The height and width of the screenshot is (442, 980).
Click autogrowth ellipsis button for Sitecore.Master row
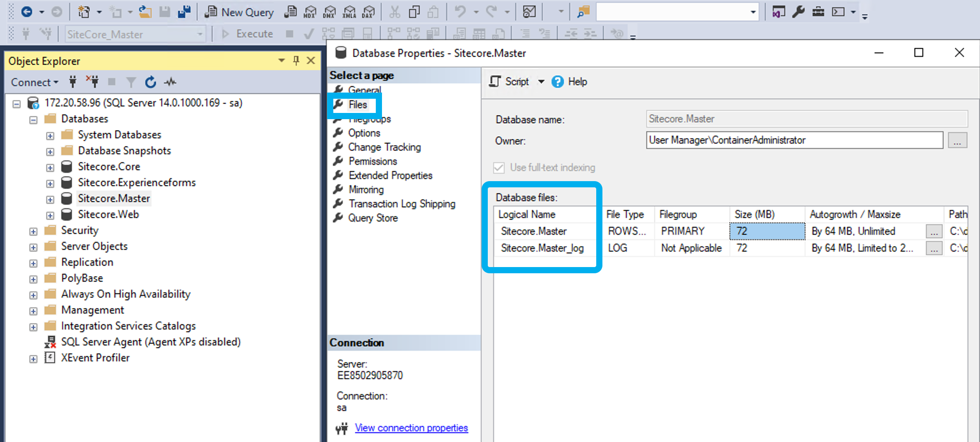(934, 231)
